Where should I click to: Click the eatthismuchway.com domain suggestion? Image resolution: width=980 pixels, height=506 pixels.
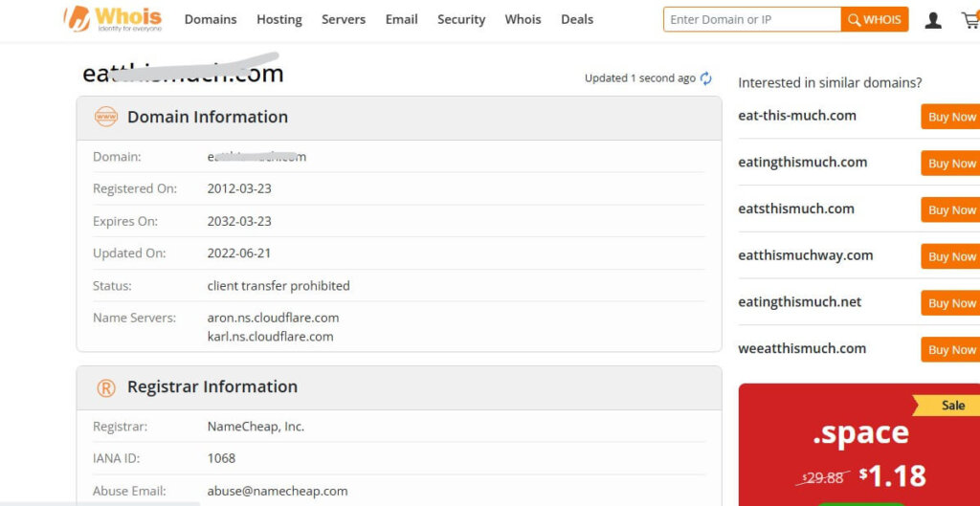pyautogui.click(x=805, y=255)
